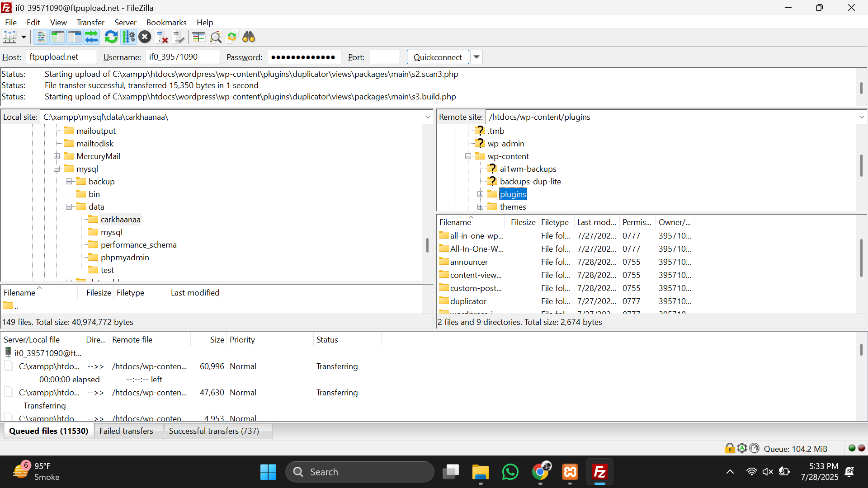
Task: Click the Quickconnect button
Action: click(438, 57)
